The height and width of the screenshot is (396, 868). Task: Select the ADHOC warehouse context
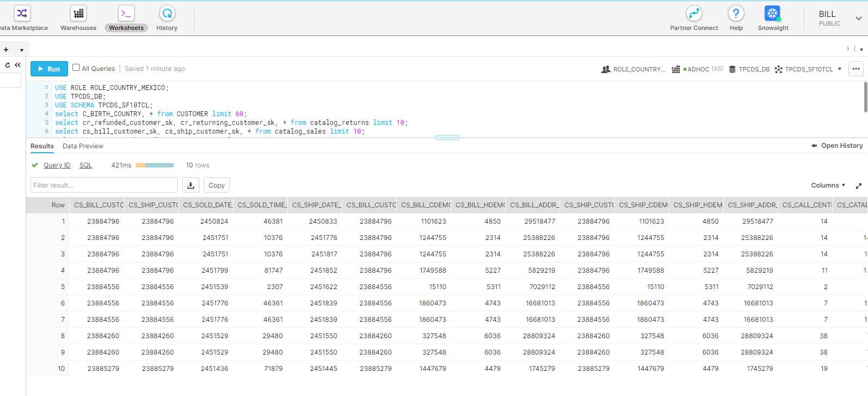click(697, 69)
